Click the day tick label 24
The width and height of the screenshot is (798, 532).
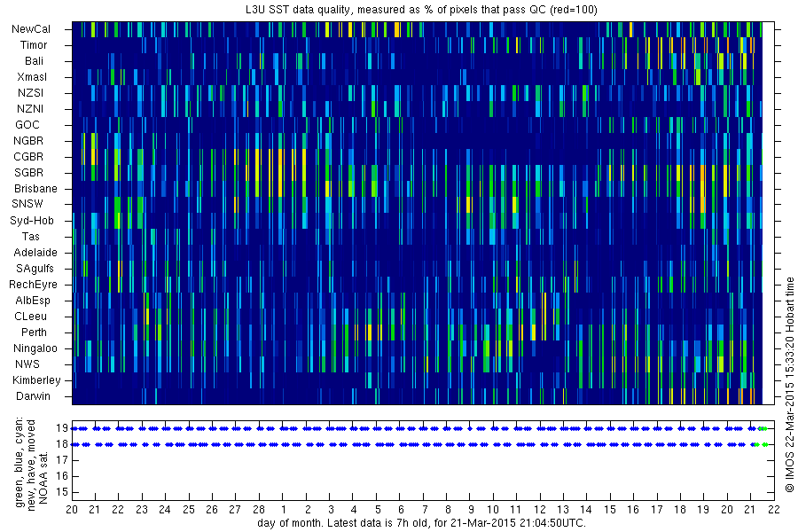[x=165, y=510]
